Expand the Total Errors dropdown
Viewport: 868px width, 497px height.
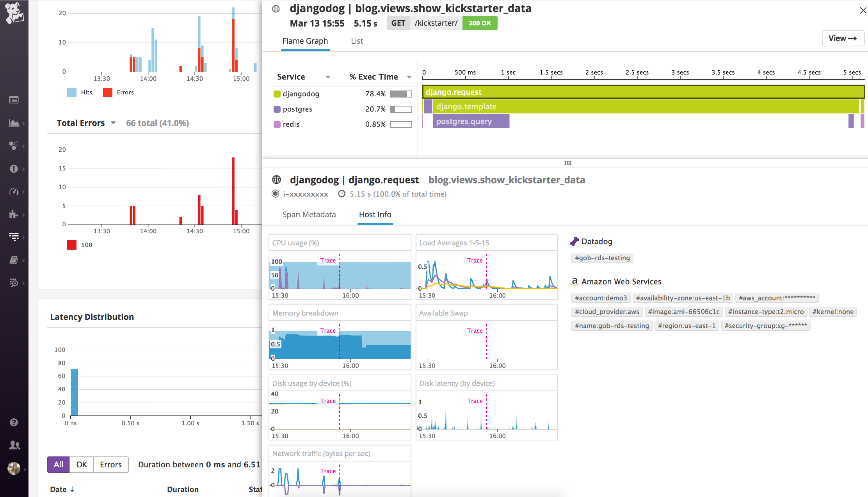[x=113, y=123]
